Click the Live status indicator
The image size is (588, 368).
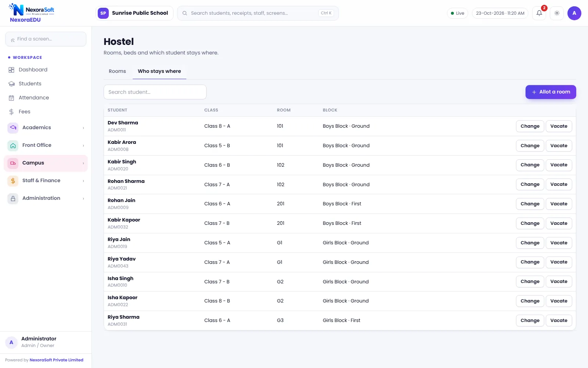458,13
